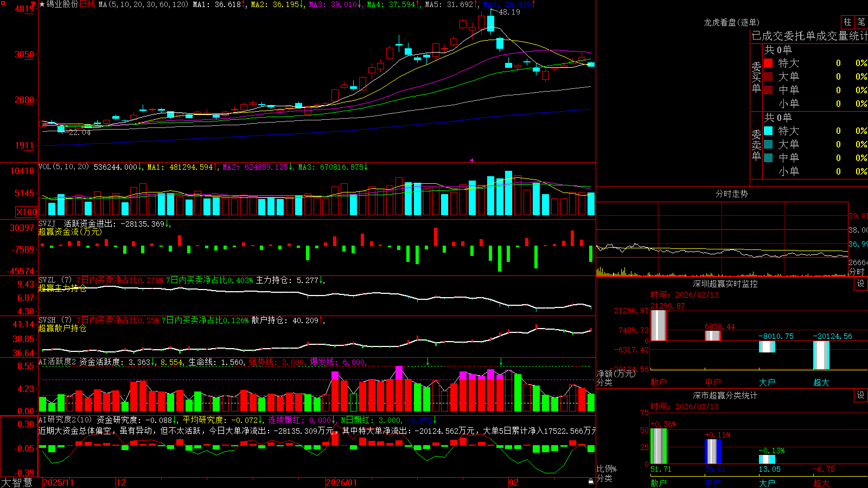
Task: Click the MA3: 39.010 value
Action: 333,4
